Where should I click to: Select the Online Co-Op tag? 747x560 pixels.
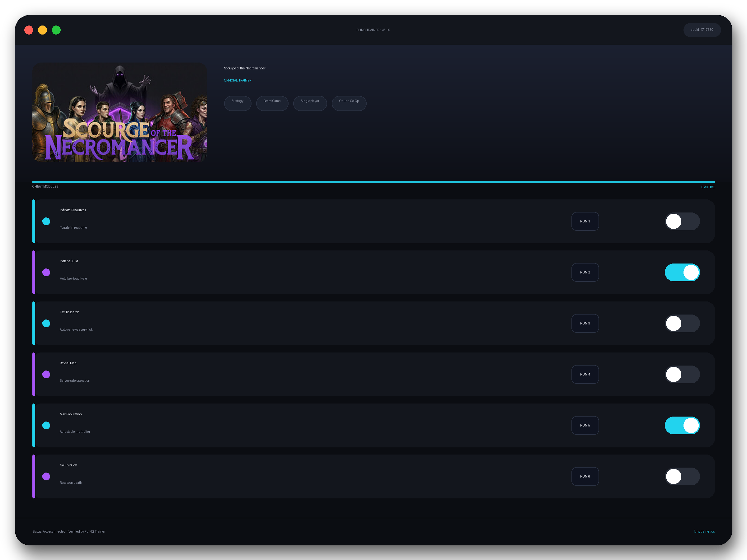pos(349,103)
